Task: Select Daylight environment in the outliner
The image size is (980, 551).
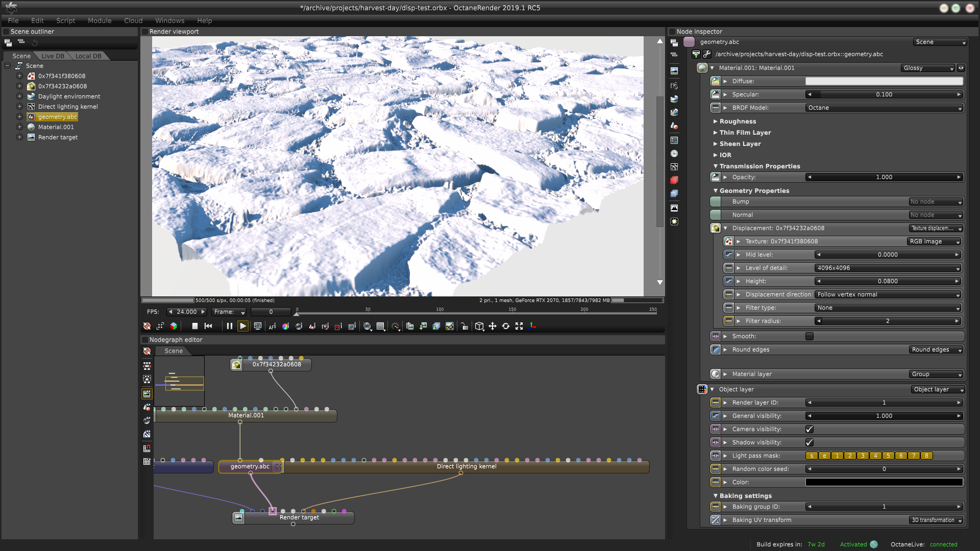Action: [69, 96]
